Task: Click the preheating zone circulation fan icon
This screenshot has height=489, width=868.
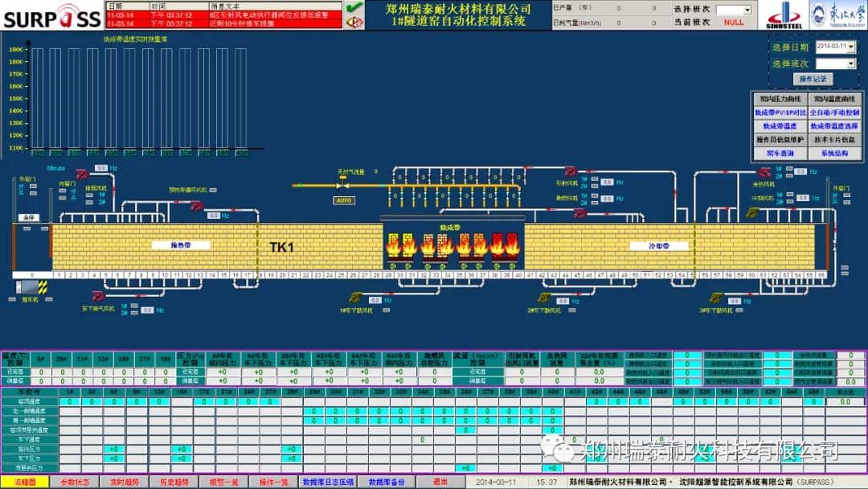Action: 196,206
